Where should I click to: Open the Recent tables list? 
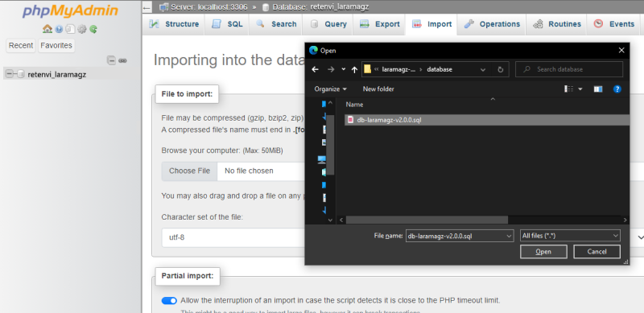pos(21,46)
